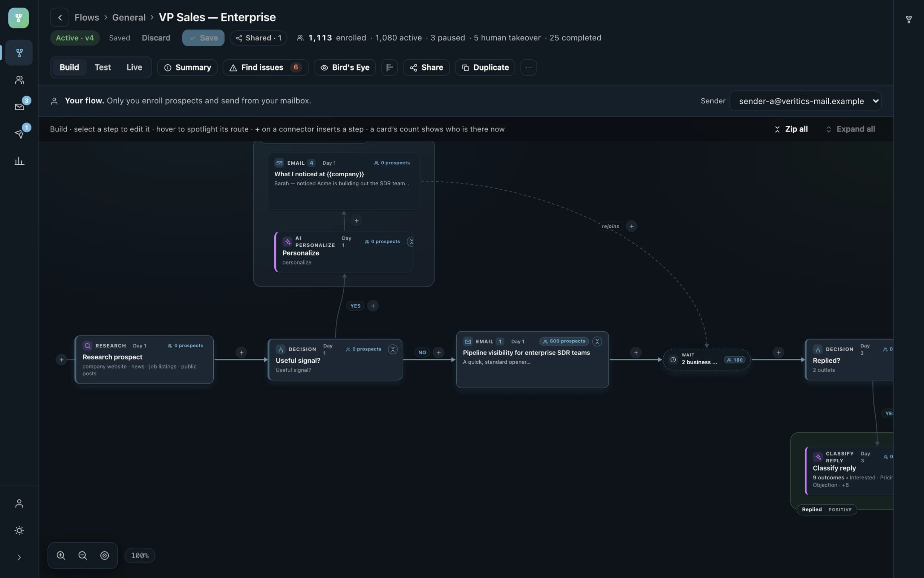Click the zoom in magnifier icon
The height and width of the screenshot is (578, 924).
tap(61, 555)
